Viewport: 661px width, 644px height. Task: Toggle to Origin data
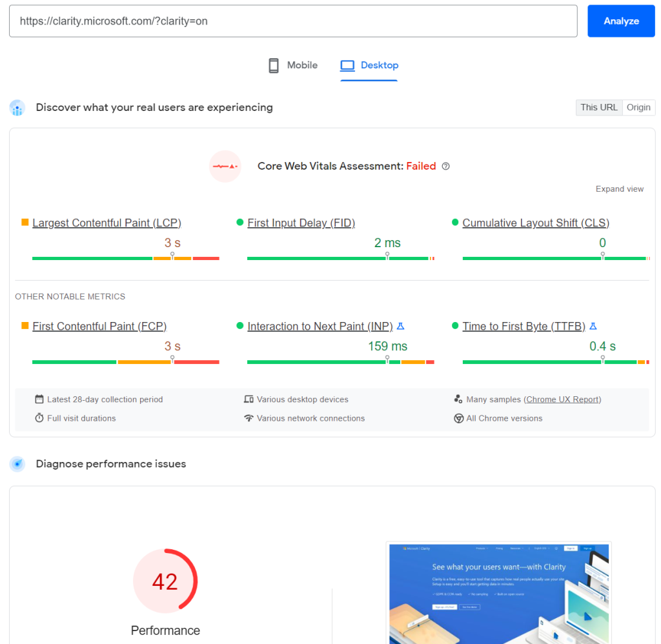pos(638,108)
